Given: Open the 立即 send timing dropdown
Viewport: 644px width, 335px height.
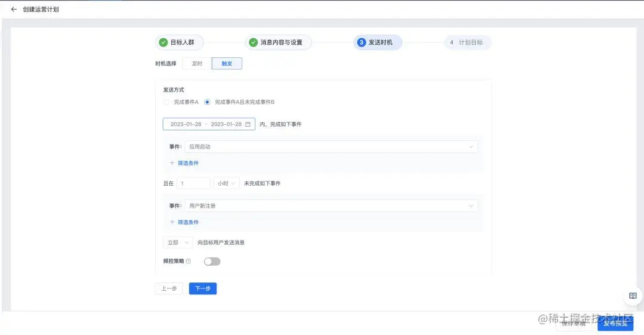Looking at the screenshot, I should coord(178,242).
